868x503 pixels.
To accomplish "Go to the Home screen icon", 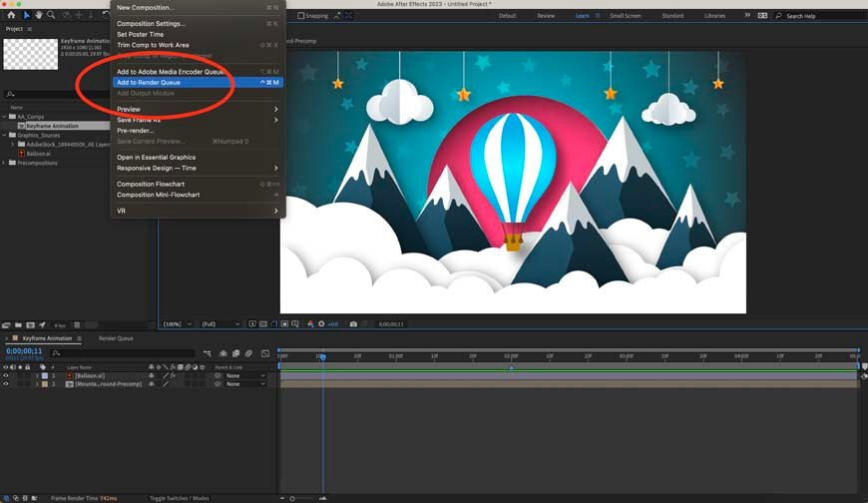I will 11,15.
